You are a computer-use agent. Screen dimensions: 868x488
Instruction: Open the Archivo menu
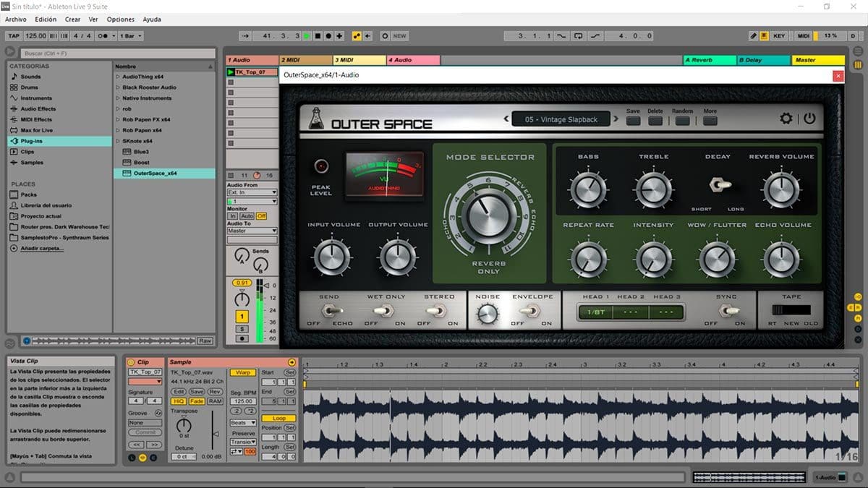point(16,20)
